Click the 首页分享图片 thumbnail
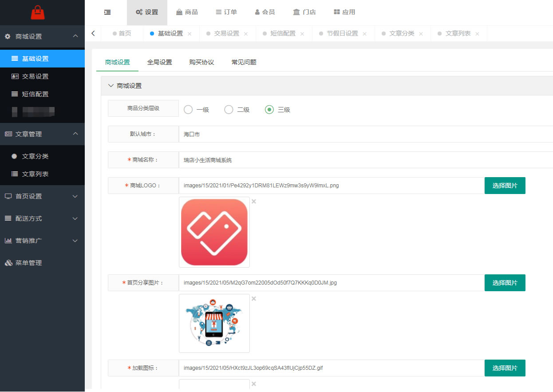The width and height of the screenshot is (553, 392). tap(214, 323)
